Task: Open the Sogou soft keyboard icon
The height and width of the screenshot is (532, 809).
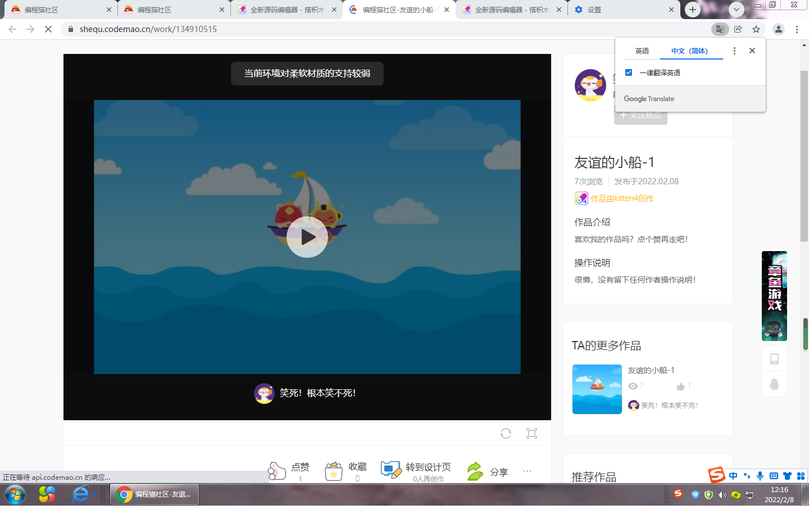Action: (774, 476)
